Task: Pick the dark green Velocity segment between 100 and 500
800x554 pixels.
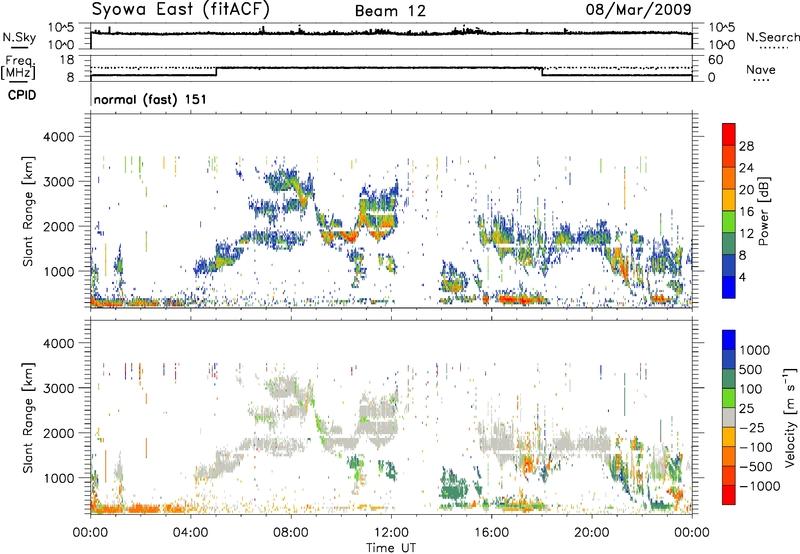Action: point(729,379)
